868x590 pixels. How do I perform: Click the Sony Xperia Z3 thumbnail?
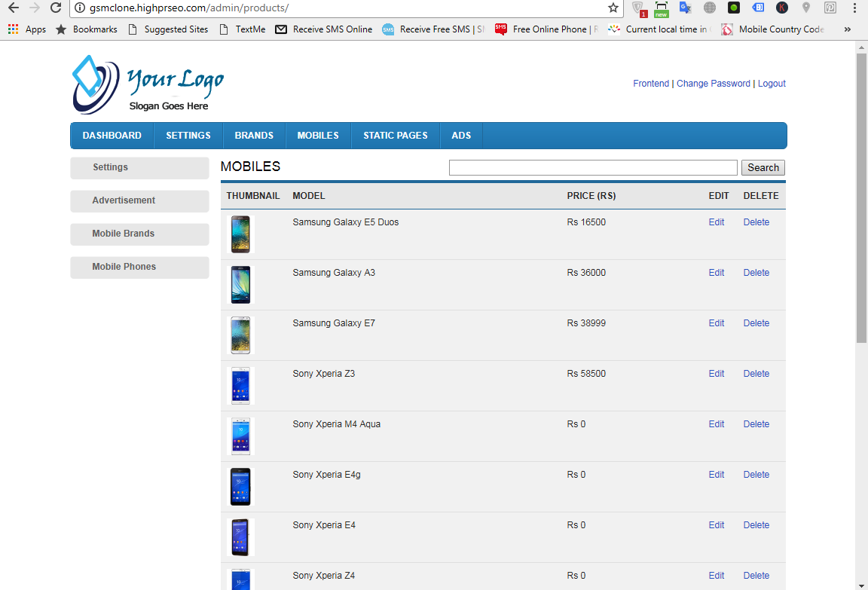click(240, 386)
